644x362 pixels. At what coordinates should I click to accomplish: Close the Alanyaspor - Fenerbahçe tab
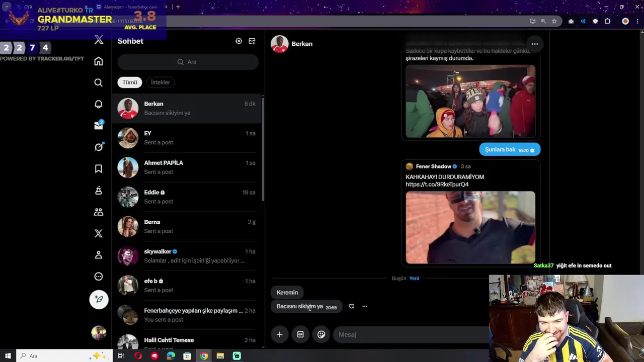(166, 7)
